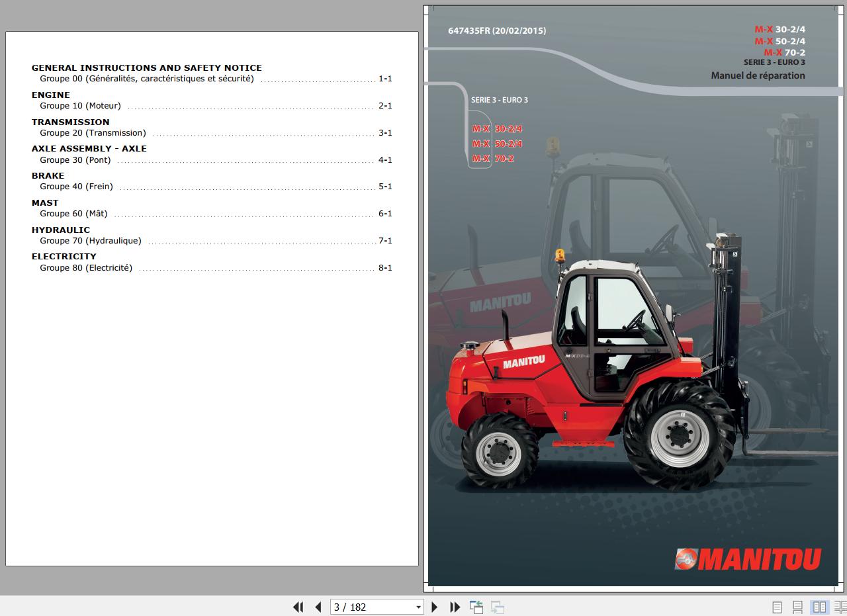Switch to continuous page layout
847x616 pixels.
(x=798, y=607)
